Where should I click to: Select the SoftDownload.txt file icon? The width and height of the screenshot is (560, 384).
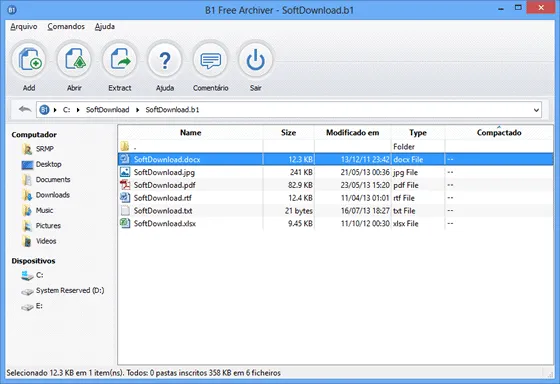click(125, 210)
